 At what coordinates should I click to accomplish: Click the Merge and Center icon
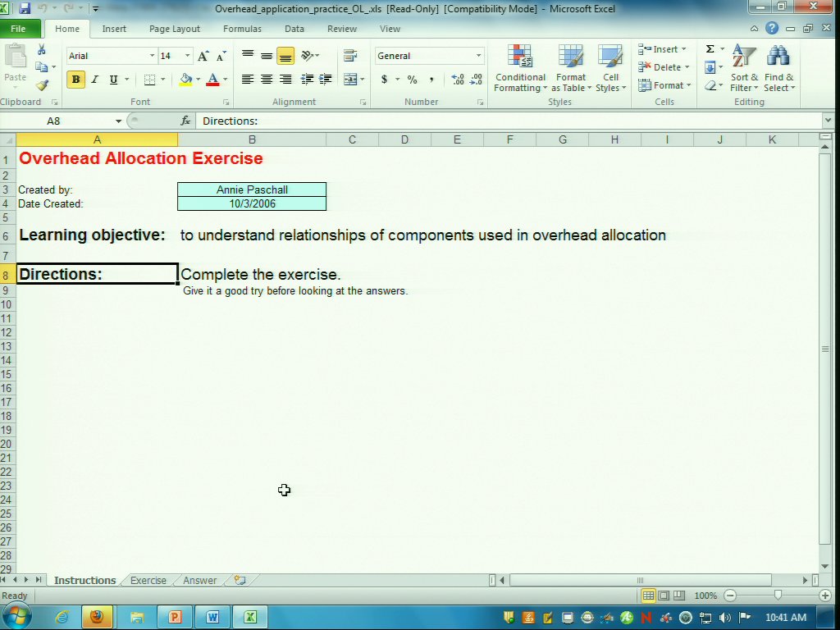pos(351,80)
